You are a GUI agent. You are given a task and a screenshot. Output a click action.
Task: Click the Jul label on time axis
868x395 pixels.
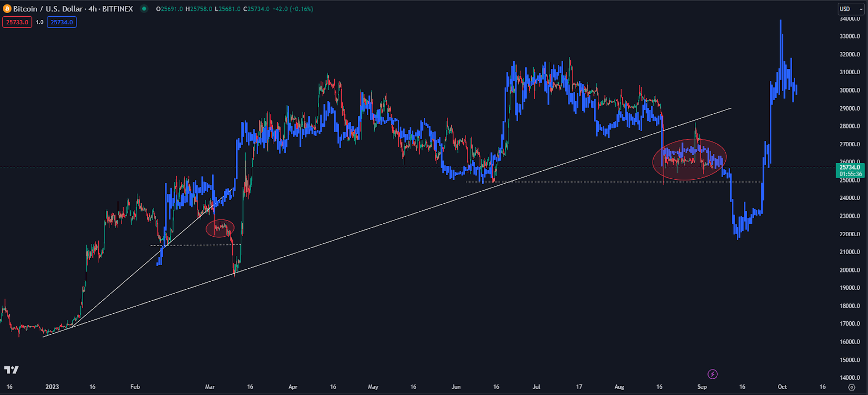(x=536, y=387)
